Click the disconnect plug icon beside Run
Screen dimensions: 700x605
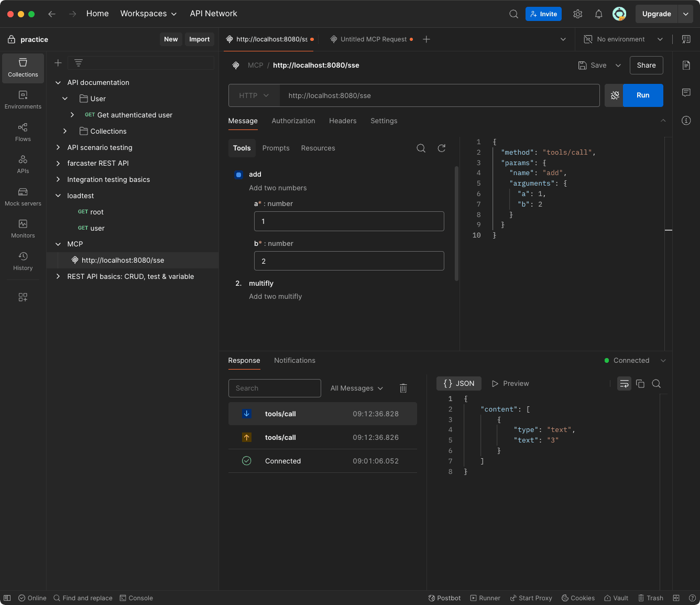tap(615, 95)
